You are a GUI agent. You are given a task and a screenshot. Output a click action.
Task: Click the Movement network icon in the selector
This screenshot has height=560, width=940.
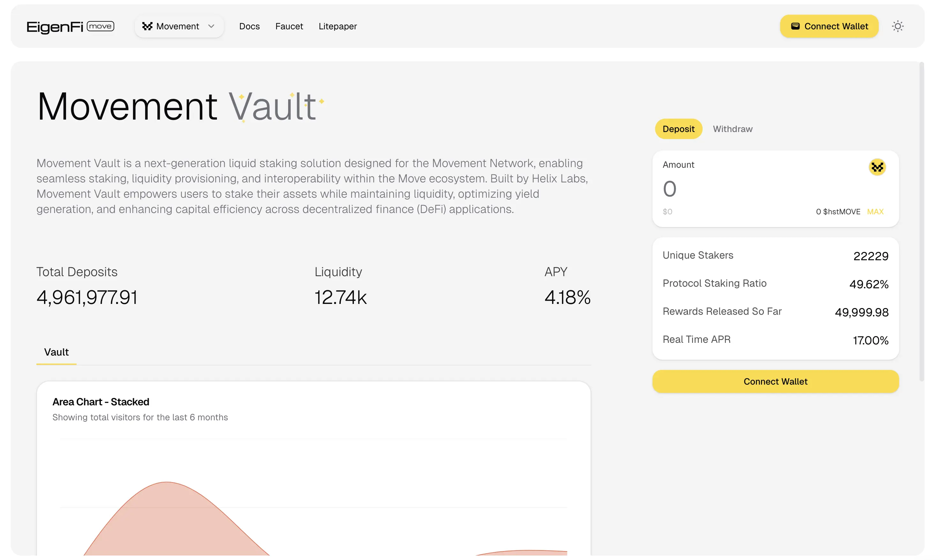[147, 26]
